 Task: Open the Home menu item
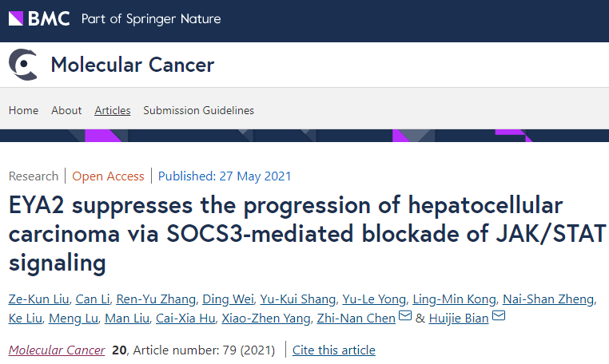coord(23,111)
